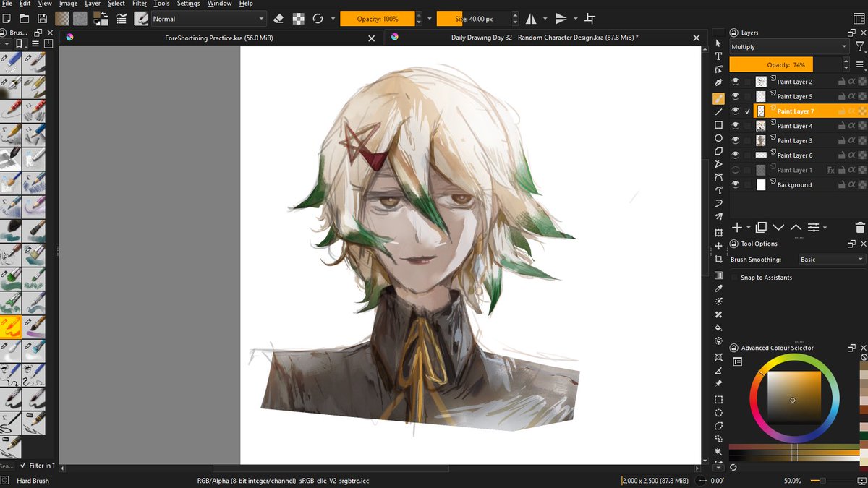Viewport: 868px width, 488px height.
Task: Hide Paint Layer 4 via eye
Action: point(736,126)
